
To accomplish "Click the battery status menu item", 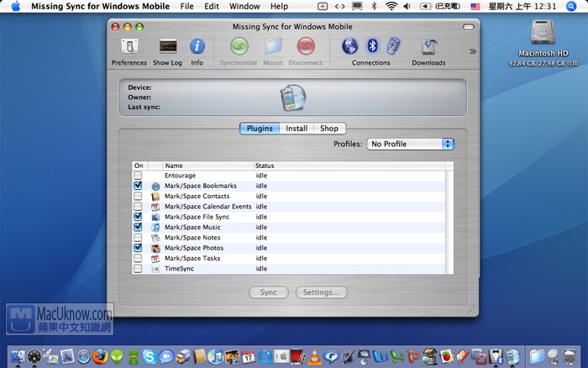I will pyautogui.click(x=440, y=6).
